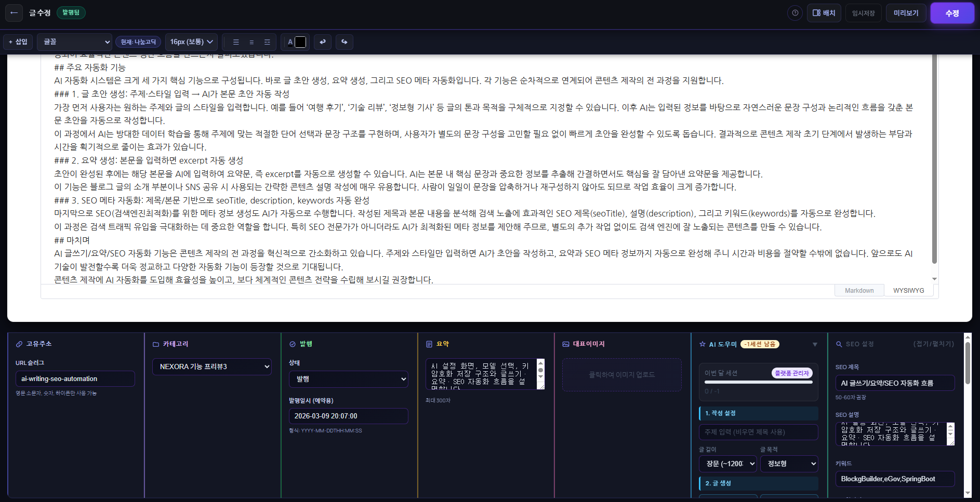Apply right text alignment icon
This screenshot has width=980, height=502.
267,42
